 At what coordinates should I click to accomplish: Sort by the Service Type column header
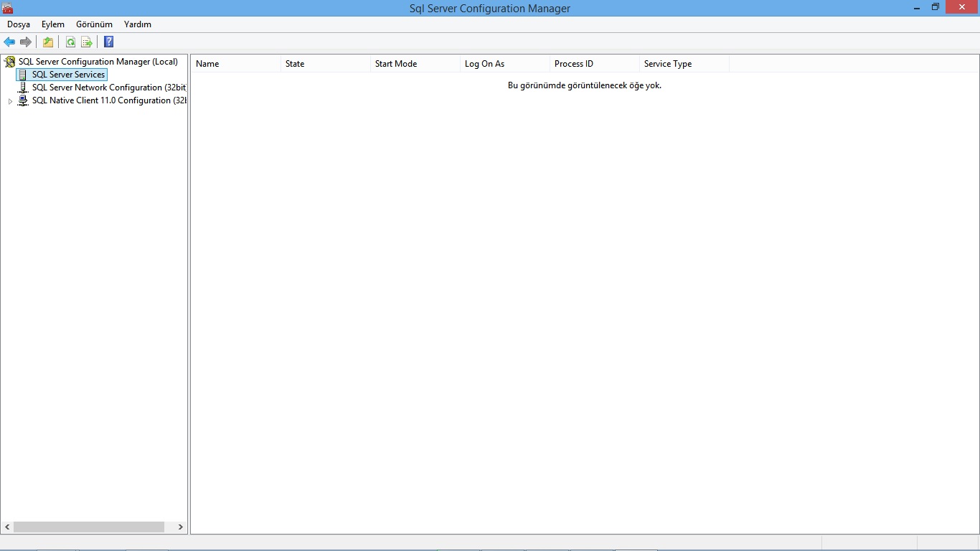point(684,64)
